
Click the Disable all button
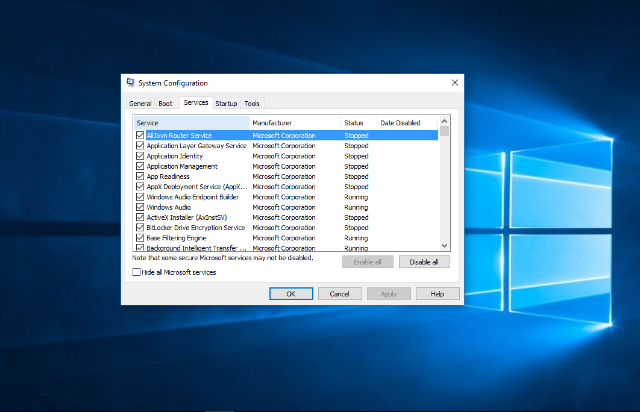click(x=424, y=262)
